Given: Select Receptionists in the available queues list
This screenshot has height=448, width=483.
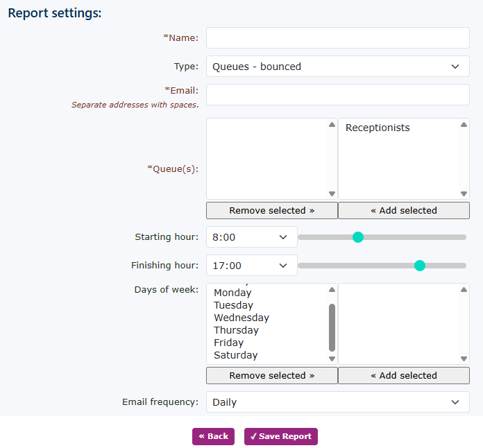Looking at the screenshot, I should (x=378, y=128).
